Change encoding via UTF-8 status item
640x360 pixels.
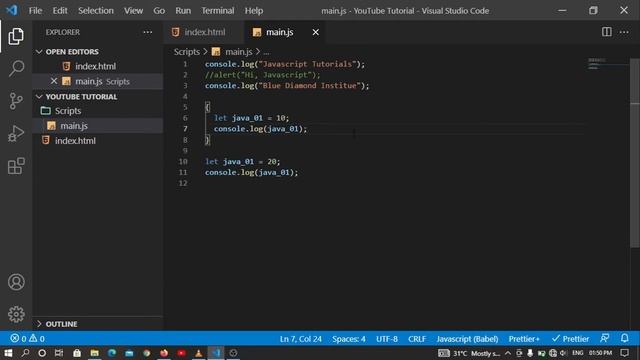[x=387, y=339]
